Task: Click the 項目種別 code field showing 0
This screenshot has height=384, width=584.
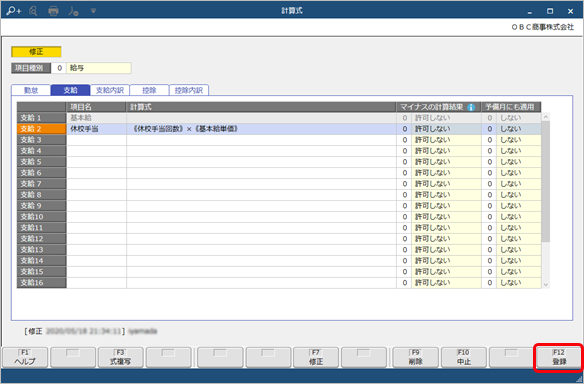Action: tap(59, 68)
